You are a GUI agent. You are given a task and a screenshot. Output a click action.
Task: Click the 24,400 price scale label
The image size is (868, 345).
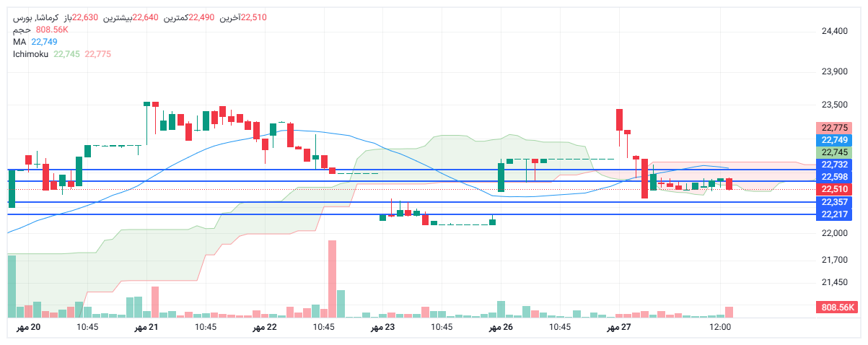click(x=834, y=31)
